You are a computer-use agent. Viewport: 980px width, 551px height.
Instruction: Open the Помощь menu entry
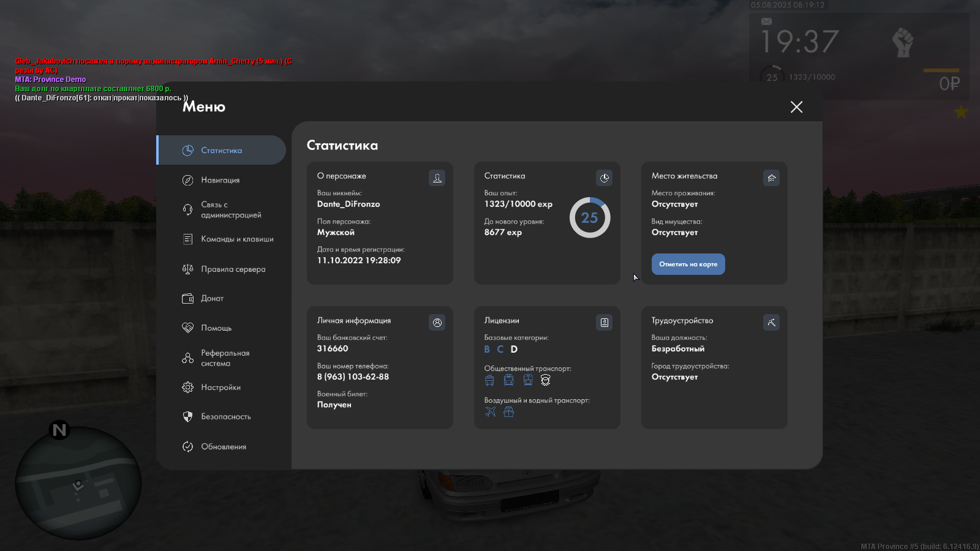point(216,328)
